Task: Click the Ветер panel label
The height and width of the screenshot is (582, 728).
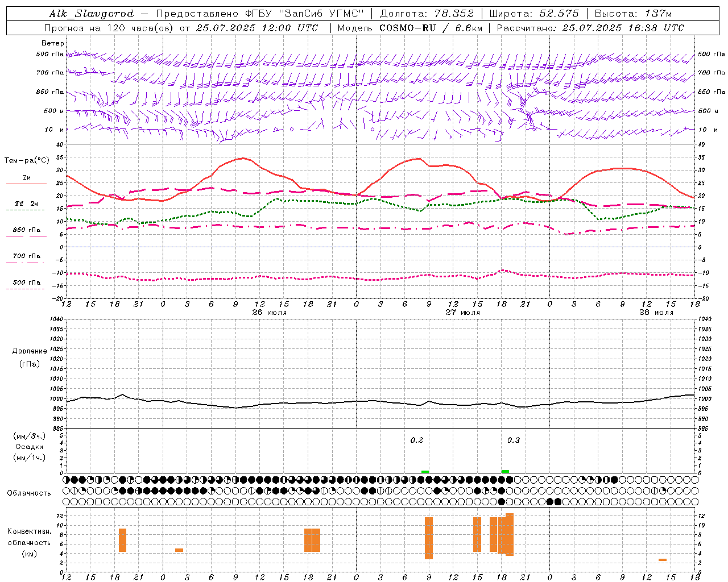Action: click(53, 43)
